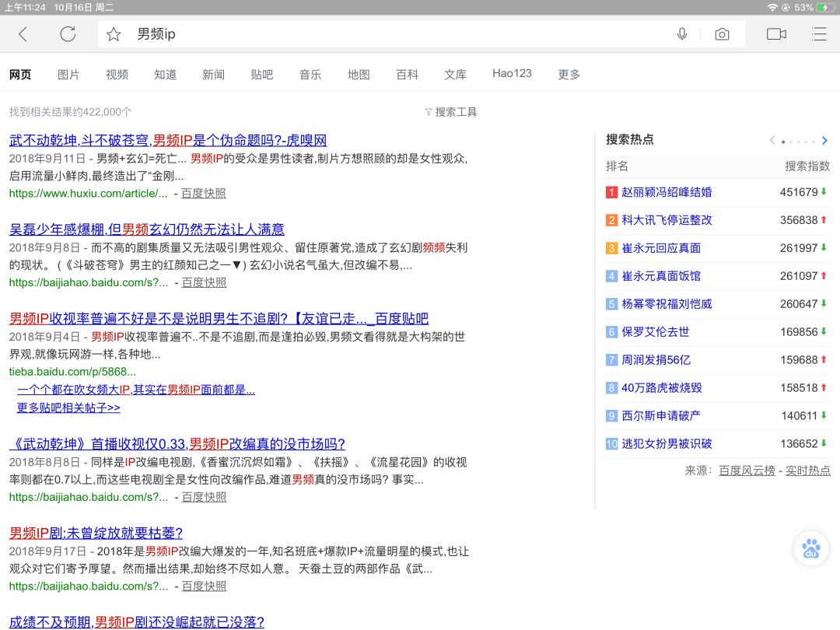
Task: Switch to the 贴吧 tab
Action: click(262, 75)
